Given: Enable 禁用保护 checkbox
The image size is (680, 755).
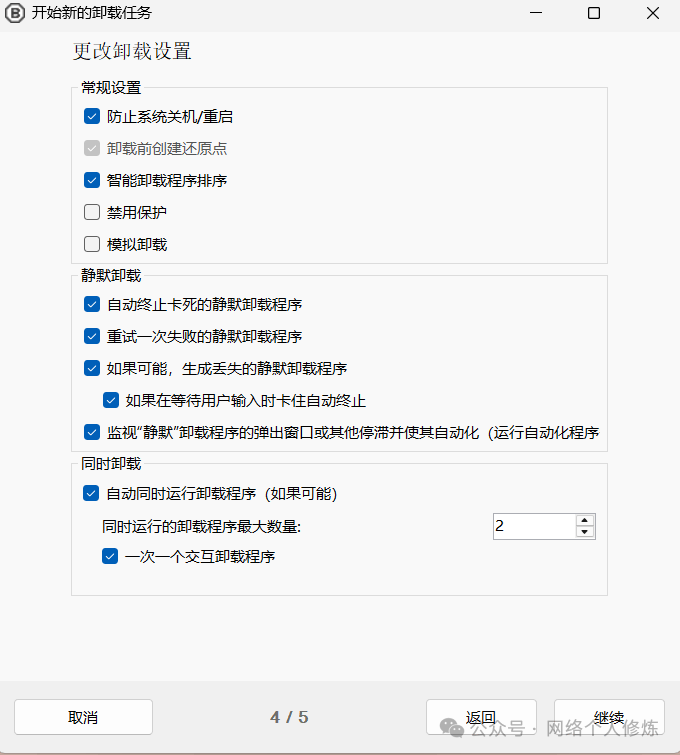Looking at the screenshot, I should point(92,212).
